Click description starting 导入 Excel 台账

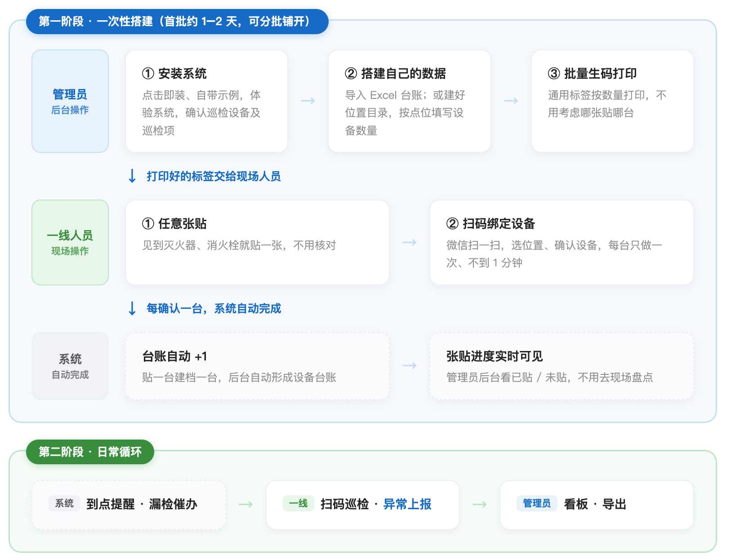pos(405,113)
